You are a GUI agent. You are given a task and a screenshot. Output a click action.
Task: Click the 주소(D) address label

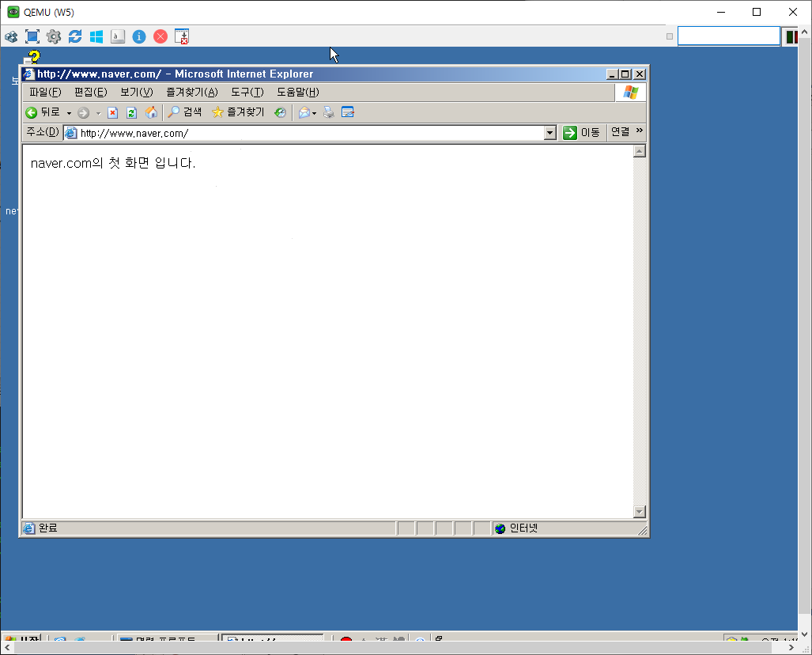(43, 132)
